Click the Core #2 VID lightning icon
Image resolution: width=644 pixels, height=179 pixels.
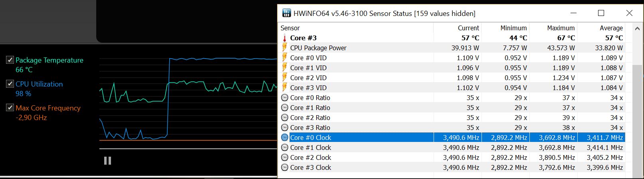[x=285, y=78]
